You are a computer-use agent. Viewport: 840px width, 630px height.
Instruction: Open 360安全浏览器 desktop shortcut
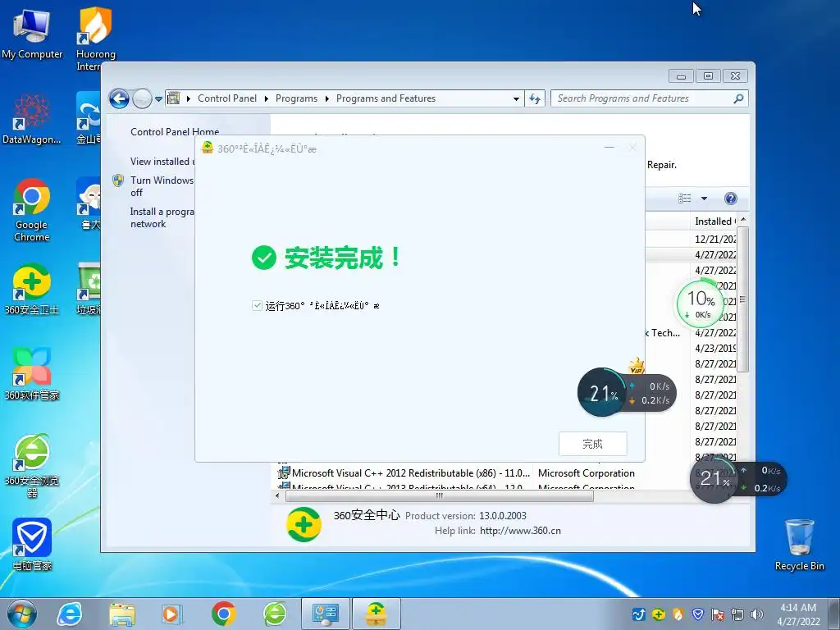click(x=32, y=465)
